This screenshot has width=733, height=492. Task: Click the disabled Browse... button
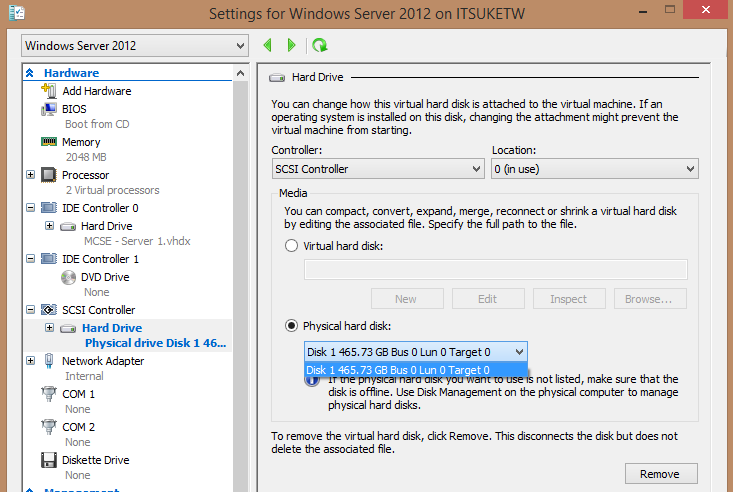[x=650, y=299]
